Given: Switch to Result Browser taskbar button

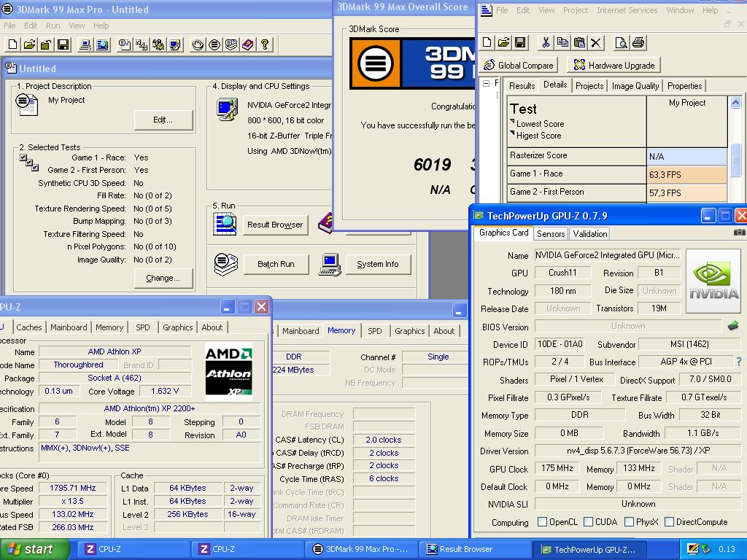Looking at the screenshot, I should pos(474,550).
